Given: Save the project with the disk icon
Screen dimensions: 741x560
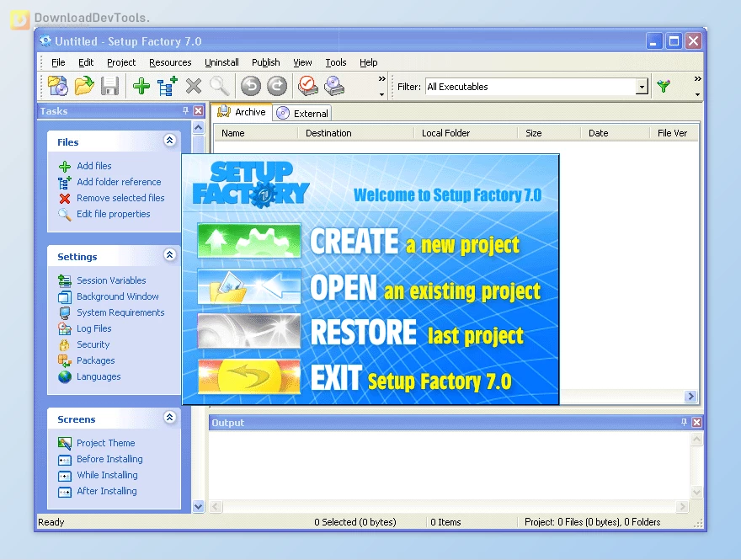Looking at the screenshot, I should tap(109, 85).
